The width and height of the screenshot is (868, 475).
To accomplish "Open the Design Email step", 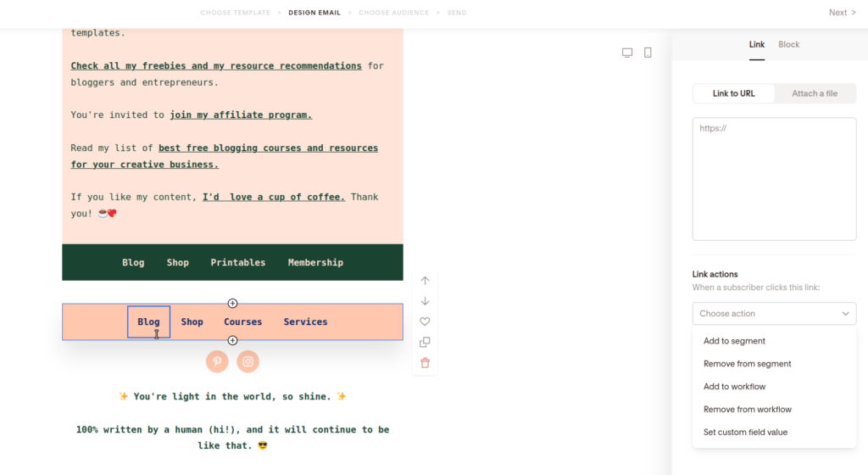I will tap(314, 12).
